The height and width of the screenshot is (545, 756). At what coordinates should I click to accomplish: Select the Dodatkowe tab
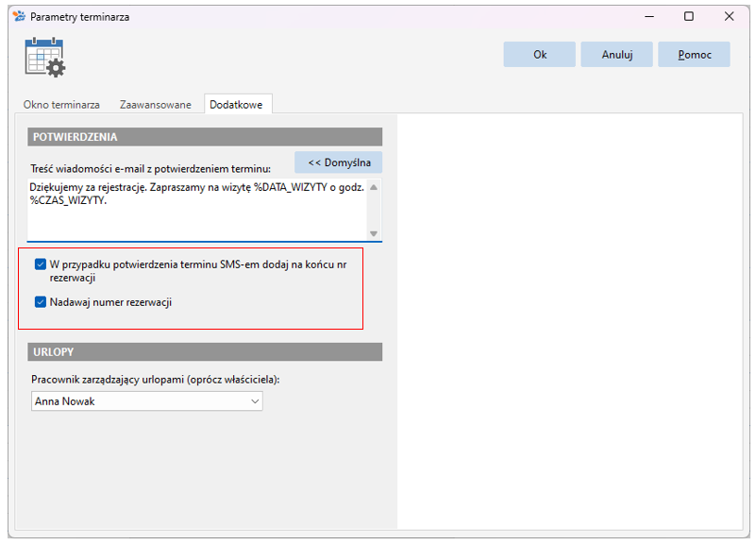tap(236, 105)
